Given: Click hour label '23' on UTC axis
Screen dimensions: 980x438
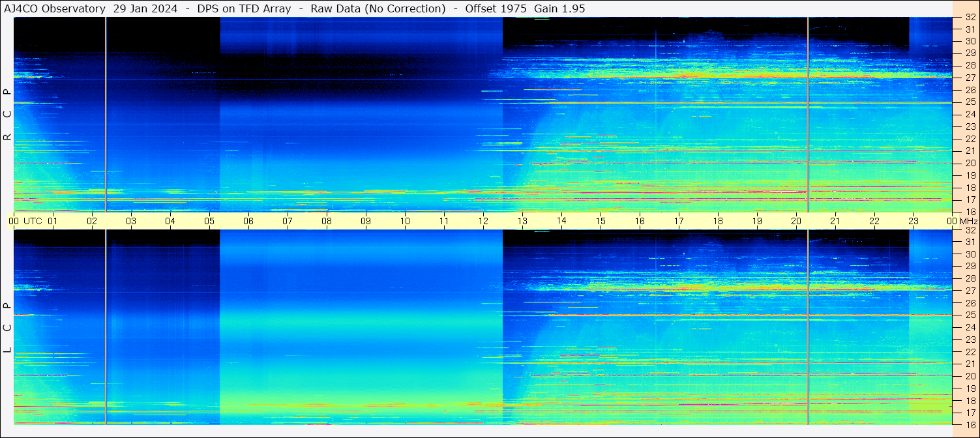Looking at the screenshot, I should tap(913, 221).
